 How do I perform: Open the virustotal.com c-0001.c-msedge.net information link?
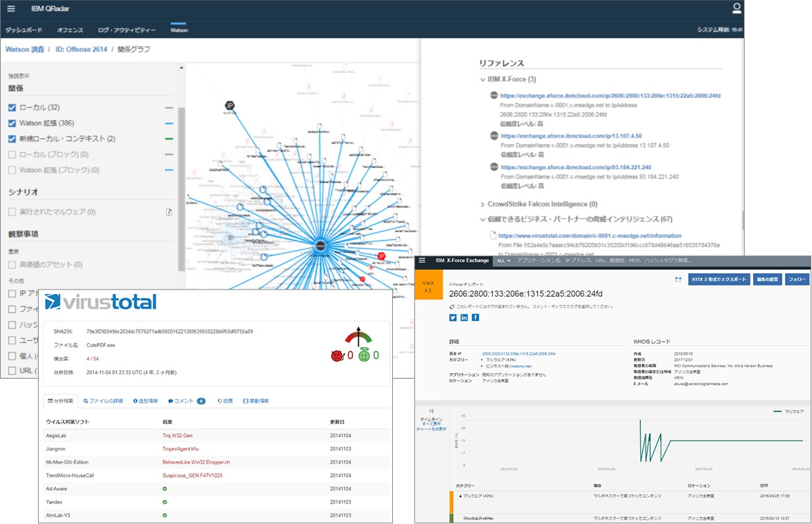click(x=590, y=235)
